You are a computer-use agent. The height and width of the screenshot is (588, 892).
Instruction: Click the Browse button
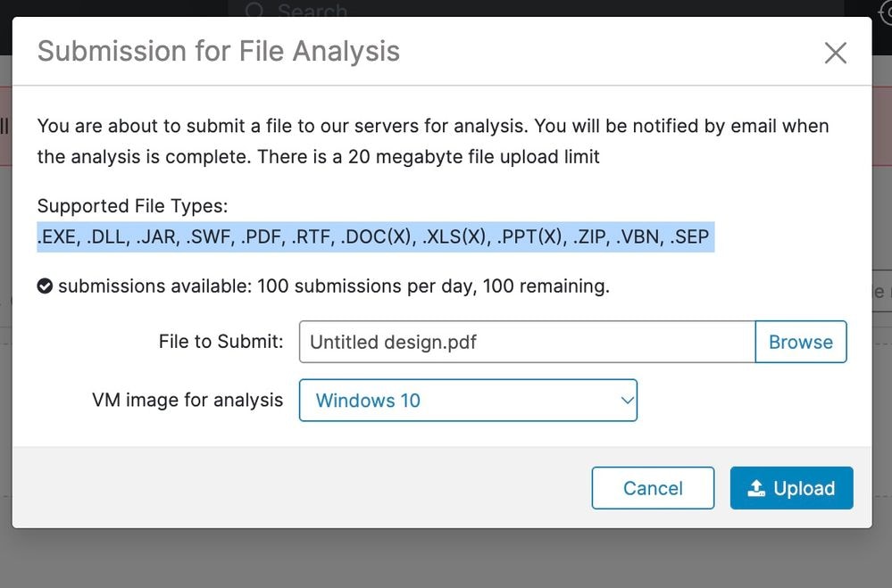[800, 342]
